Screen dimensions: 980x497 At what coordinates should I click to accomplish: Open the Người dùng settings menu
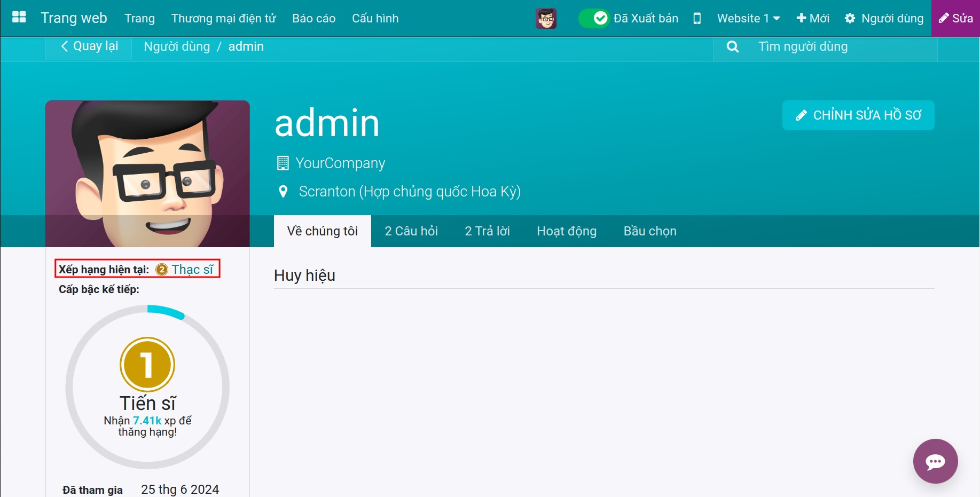click(x=884, y=19)
